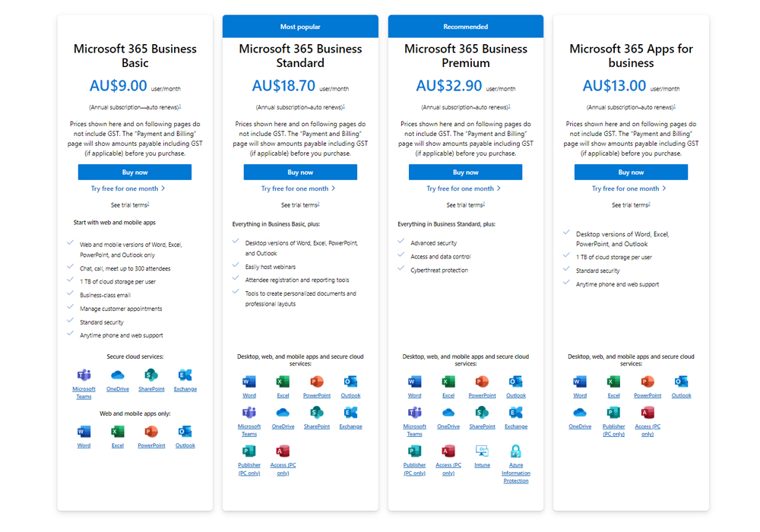The height and width of the screenshot is (532, 760).
Task: Click Exchange icon in Business Premium card
Action: pos(516,413)
